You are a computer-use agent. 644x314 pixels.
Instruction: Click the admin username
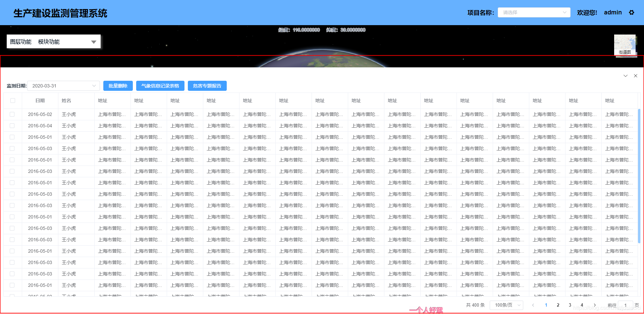pos(613,12)
